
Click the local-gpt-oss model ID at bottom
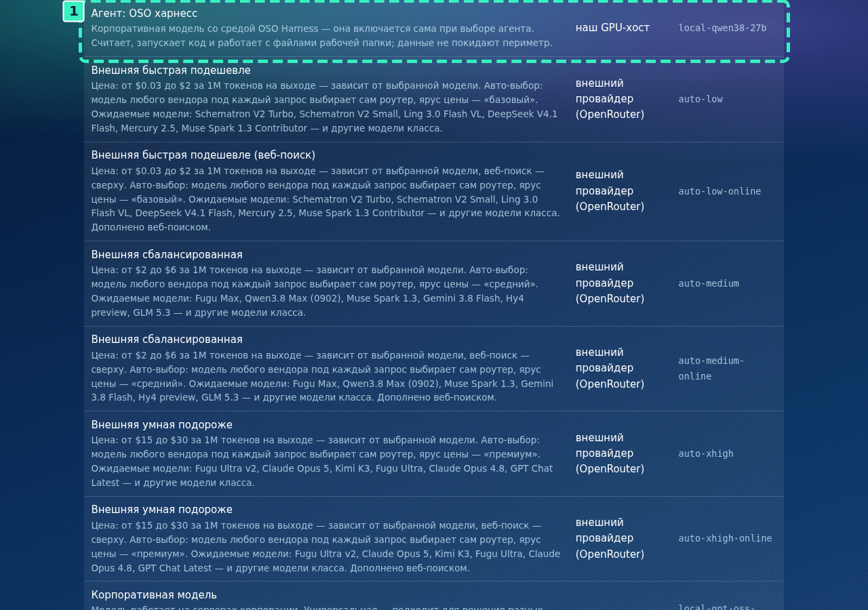[x=717, y=606]
